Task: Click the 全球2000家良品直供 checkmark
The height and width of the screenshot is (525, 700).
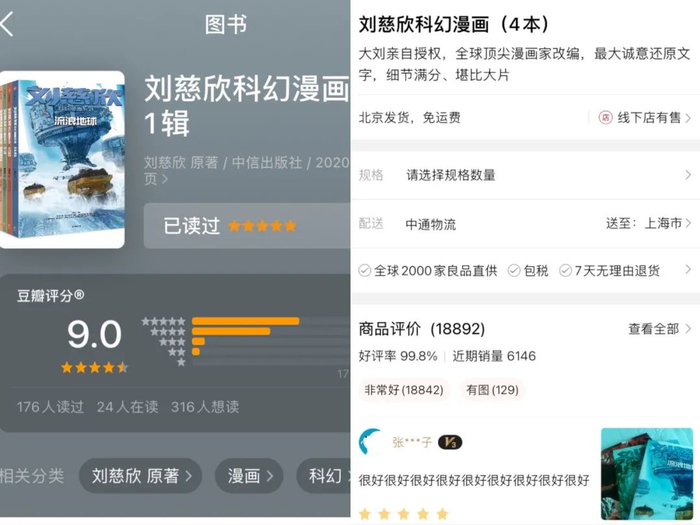Action: (x=365, y=271)
